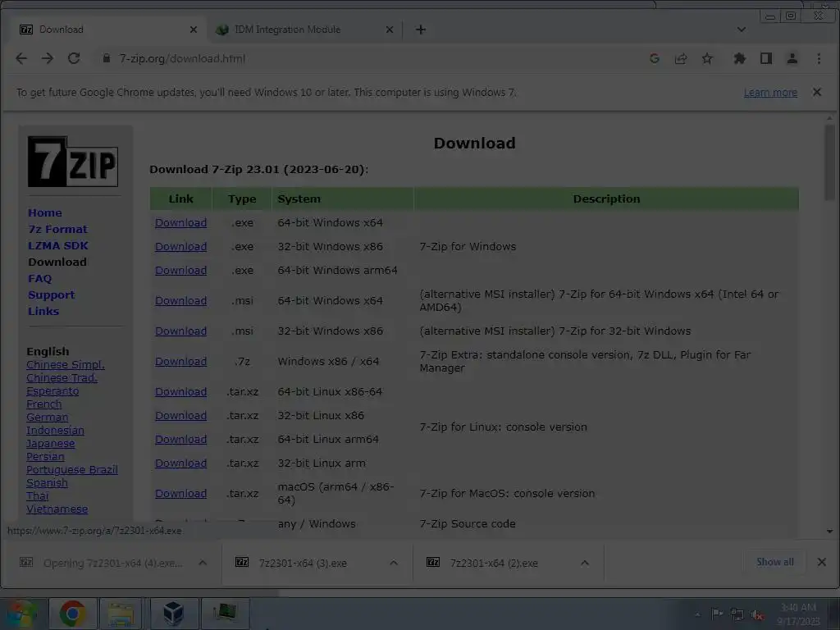The height and width of the screenshot is (630, 840).
Task: Open the tab search dropdown arrow
Action: 741,30
